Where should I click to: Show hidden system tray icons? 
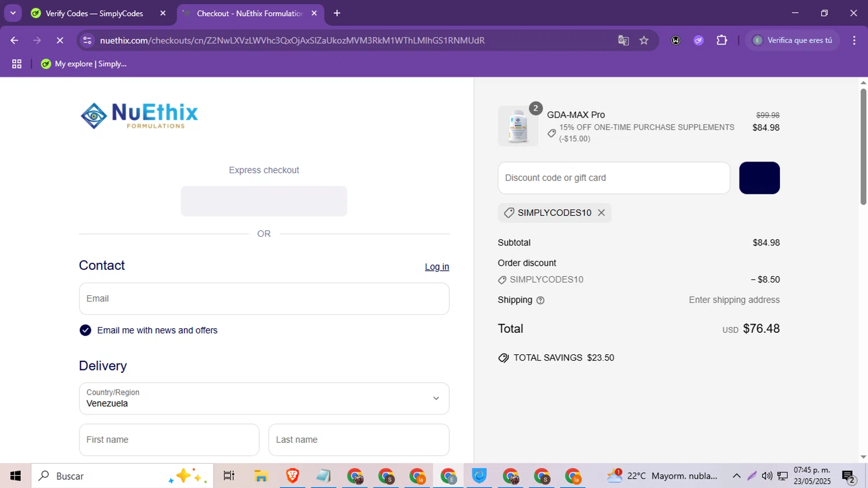[x=736, y=476]
